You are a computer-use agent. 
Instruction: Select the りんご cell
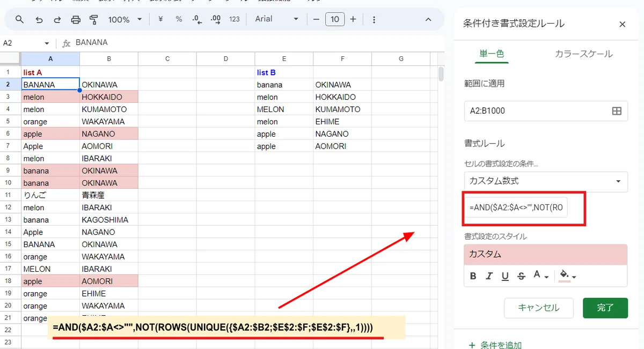[x=50, y=196]
